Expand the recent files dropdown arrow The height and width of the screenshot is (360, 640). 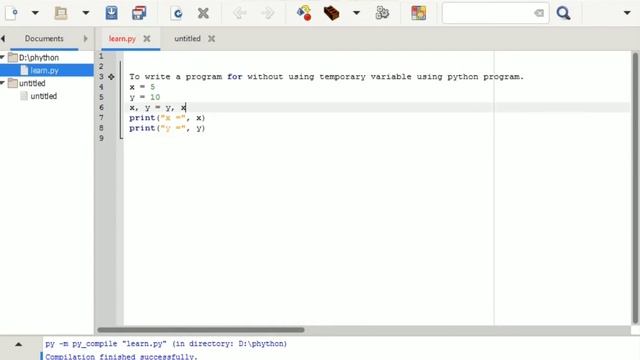tap(86, 13)
